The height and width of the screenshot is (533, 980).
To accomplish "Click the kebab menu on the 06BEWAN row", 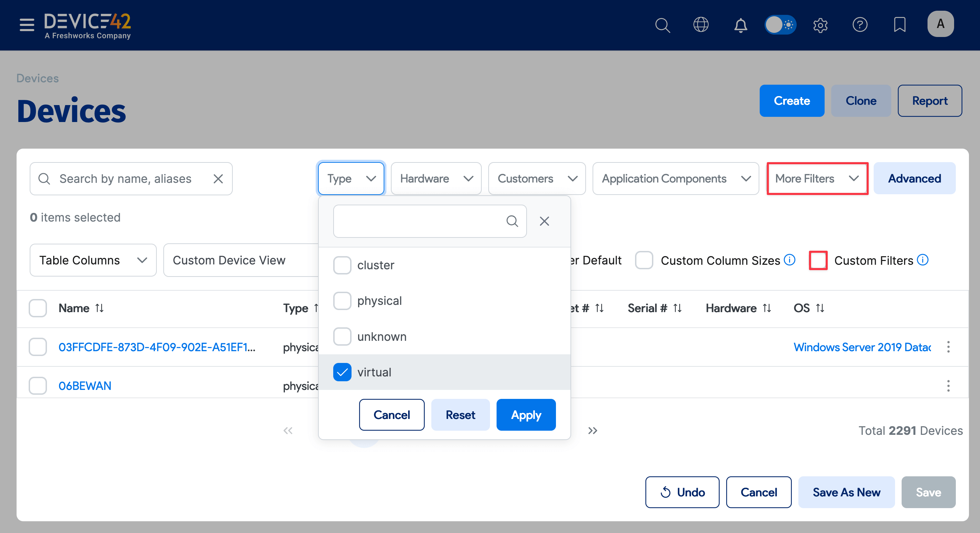I will (948, 386).
